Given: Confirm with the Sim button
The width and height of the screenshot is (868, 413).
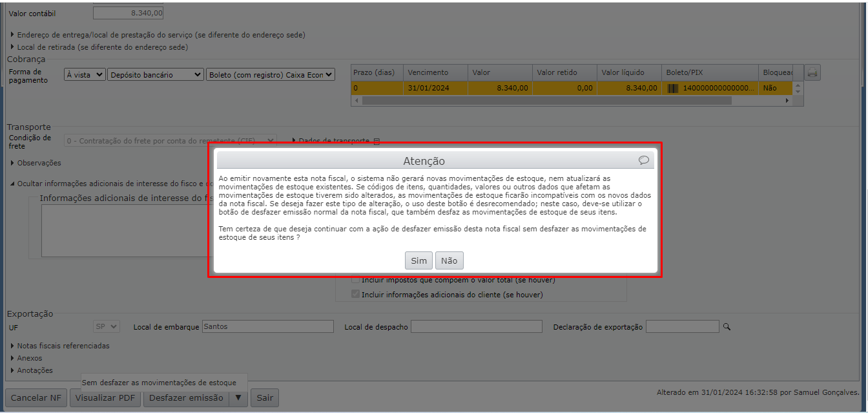Looking at the screenshot, I should [419, 260].
